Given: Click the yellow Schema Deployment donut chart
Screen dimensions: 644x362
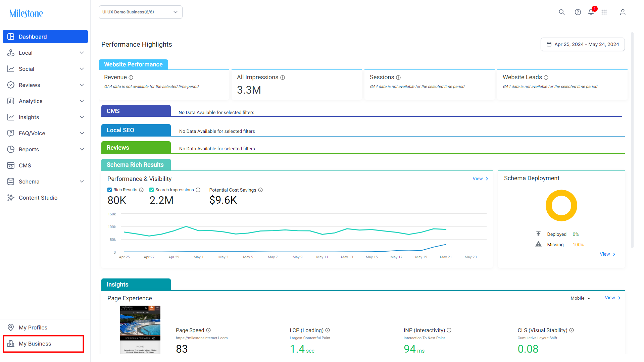Looking at the screenshot, I should (561, 206).
